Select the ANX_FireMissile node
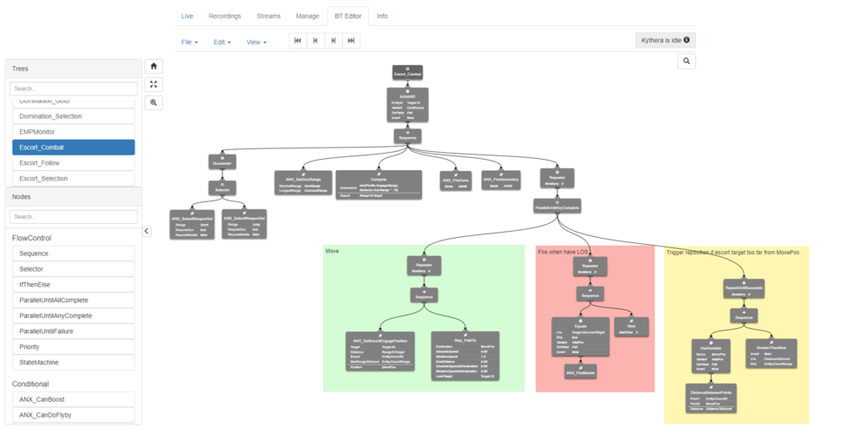 (581, 371)
